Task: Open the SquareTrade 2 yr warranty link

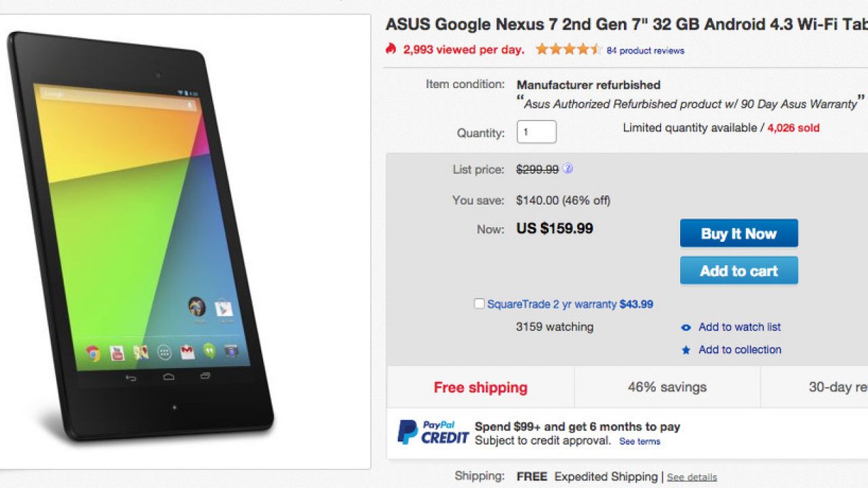Action: coord(552,304)
